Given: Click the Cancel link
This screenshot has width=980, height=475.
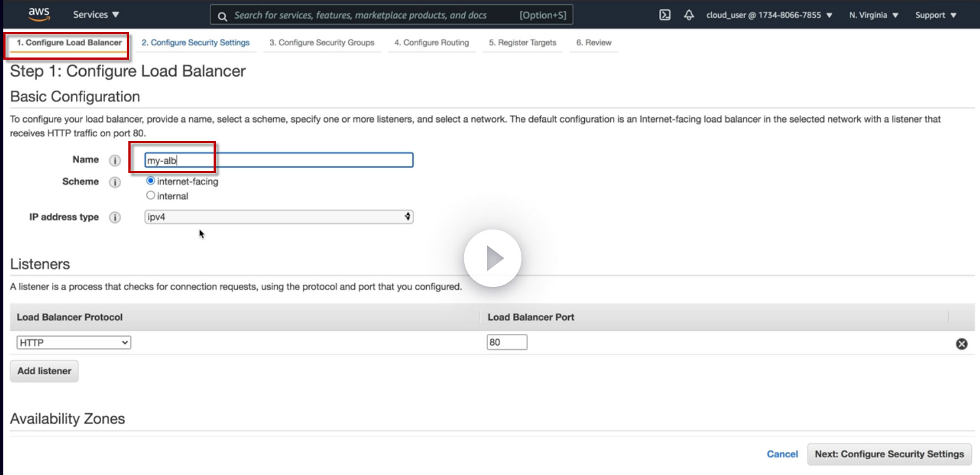Looking at the screenshot, I should coord(782,454).
